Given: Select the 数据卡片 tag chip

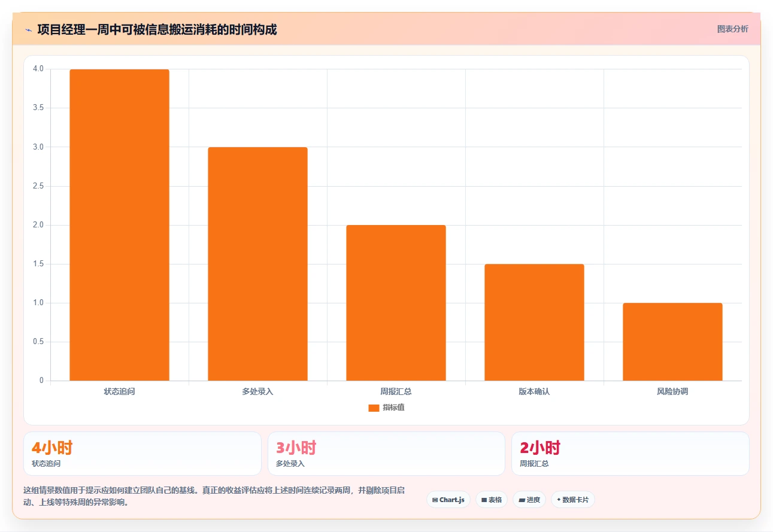Looking at the screenshot, I should (572, 500).
